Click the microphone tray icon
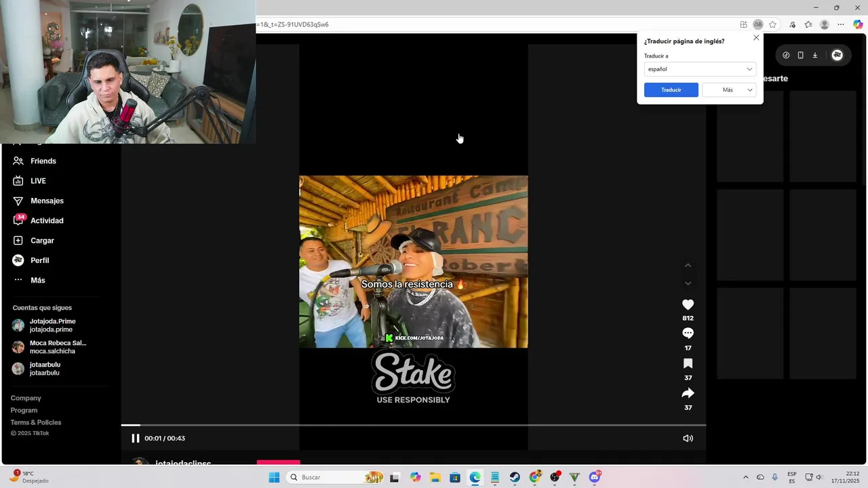The height and width of the screenshot is (488, 868). (774, 477)
